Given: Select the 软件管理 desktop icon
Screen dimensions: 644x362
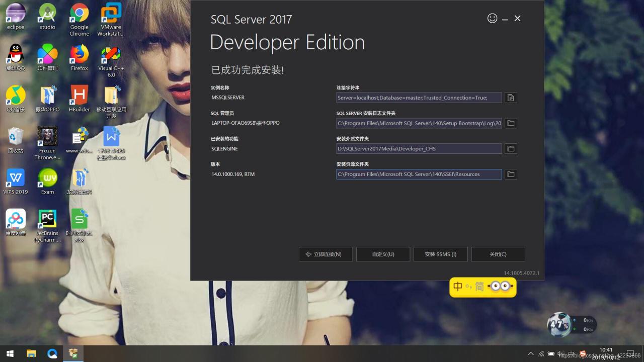Looking at the screenshot, I should (47, 57).
